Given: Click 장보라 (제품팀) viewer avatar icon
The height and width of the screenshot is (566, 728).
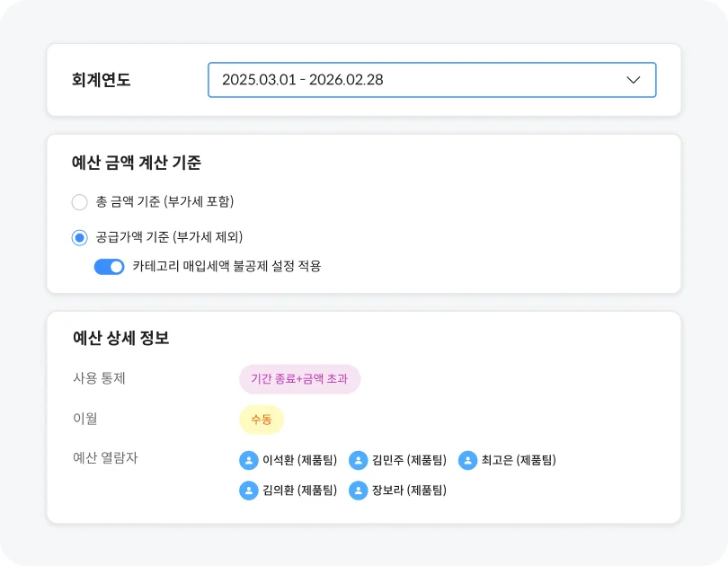Looking at the screenshot, I should click(x=359, y=491).
